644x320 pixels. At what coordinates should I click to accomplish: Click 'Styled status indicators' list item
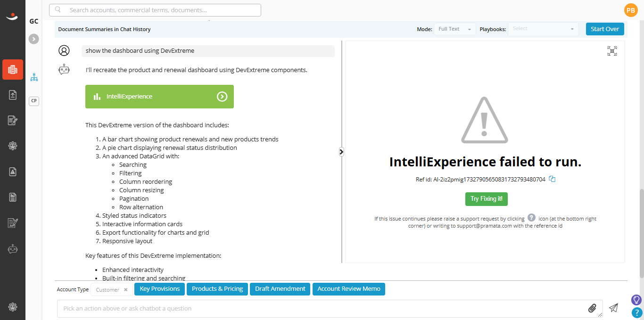pyautogui.click(x=134, y=216)
